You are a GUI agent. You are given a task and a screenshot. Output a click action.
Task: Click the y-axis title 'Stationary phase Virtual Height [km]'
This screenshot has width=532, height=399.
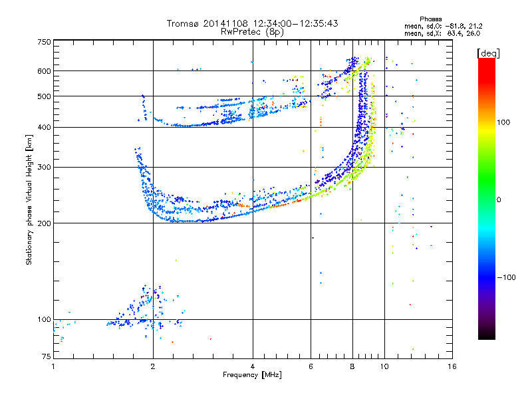tap(29, 199)
